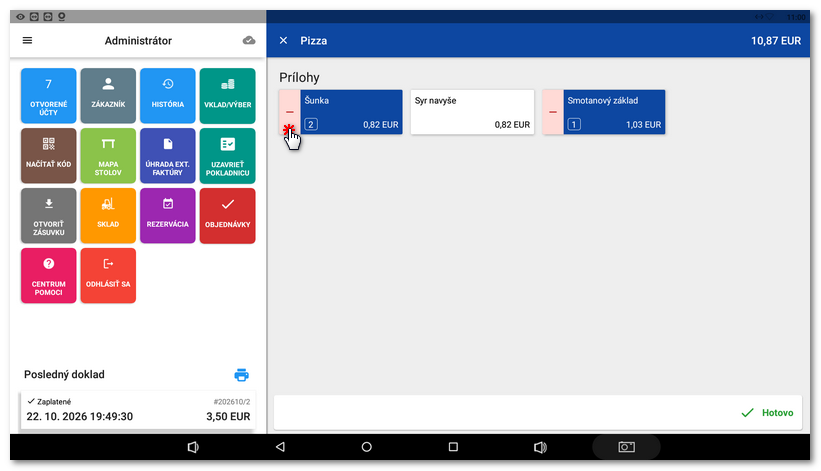
Task: Click the Pizza panel title
Action: (x=314, y=41)
